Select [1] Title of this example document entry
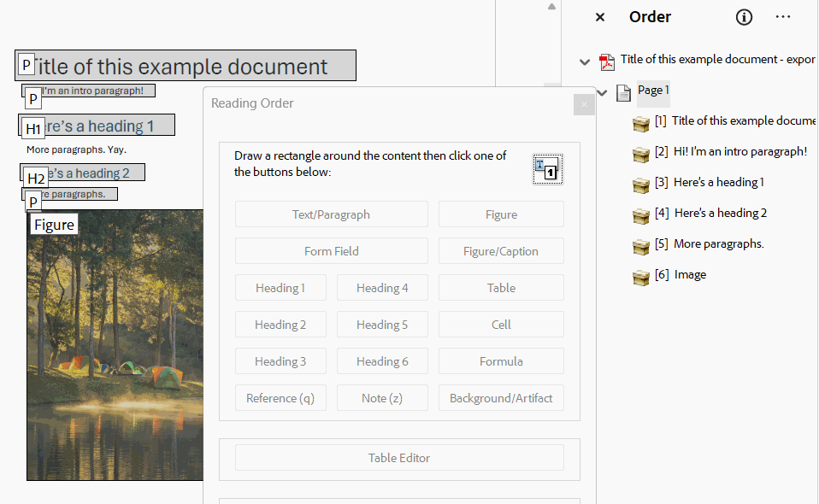This screenshot has width=819, height=504. click(x=735, y=120)
